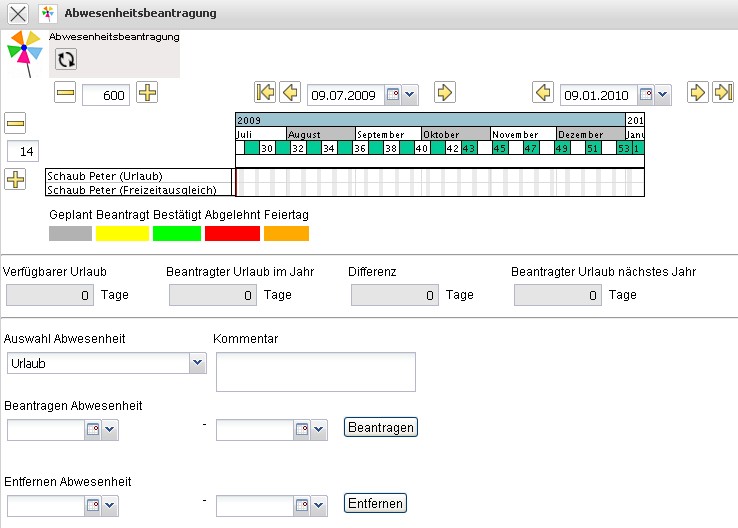The image size is (738, 528).
Task: Click the August month header in timeline
Action: (320, 134)
